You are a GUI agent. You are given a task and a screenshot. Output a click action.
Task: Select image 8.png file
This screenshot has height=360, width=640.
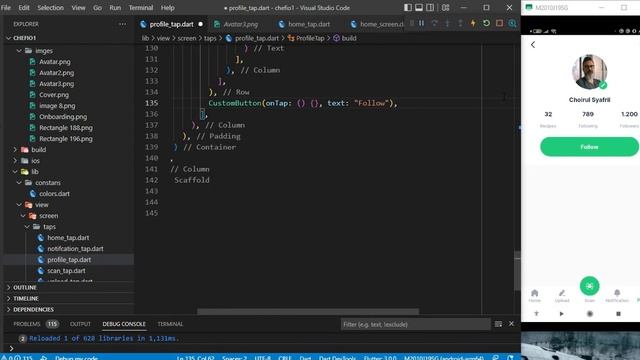[x=57, y=106]
